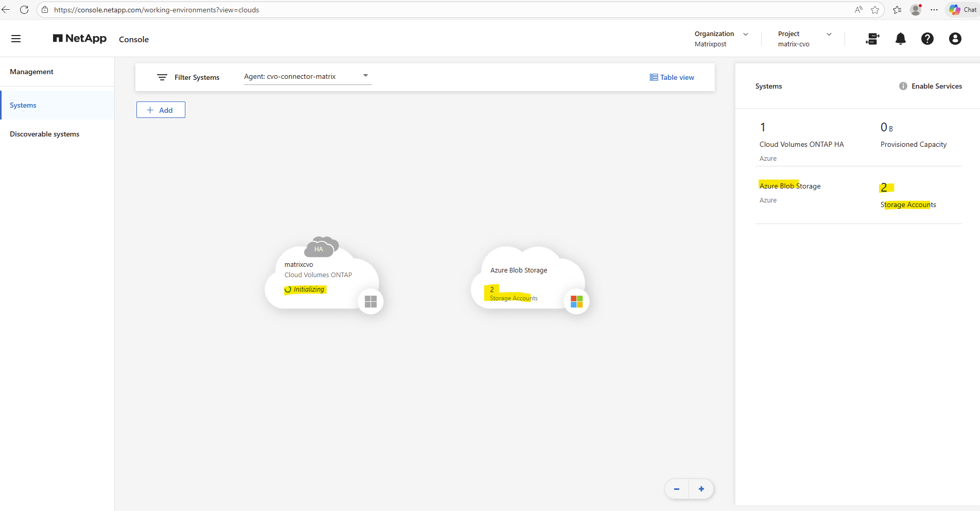Open Discoverable systems in sidebar

point(44,134)
